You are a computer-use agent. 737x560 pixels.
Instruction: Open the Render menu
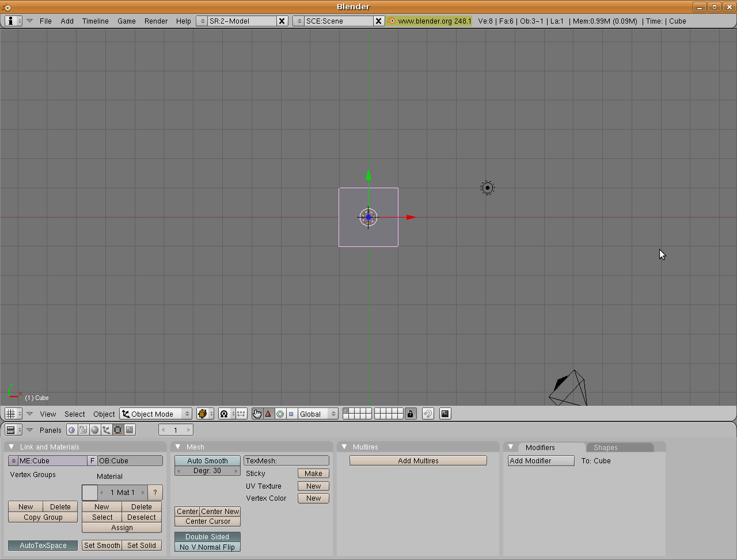click(156, 21)
